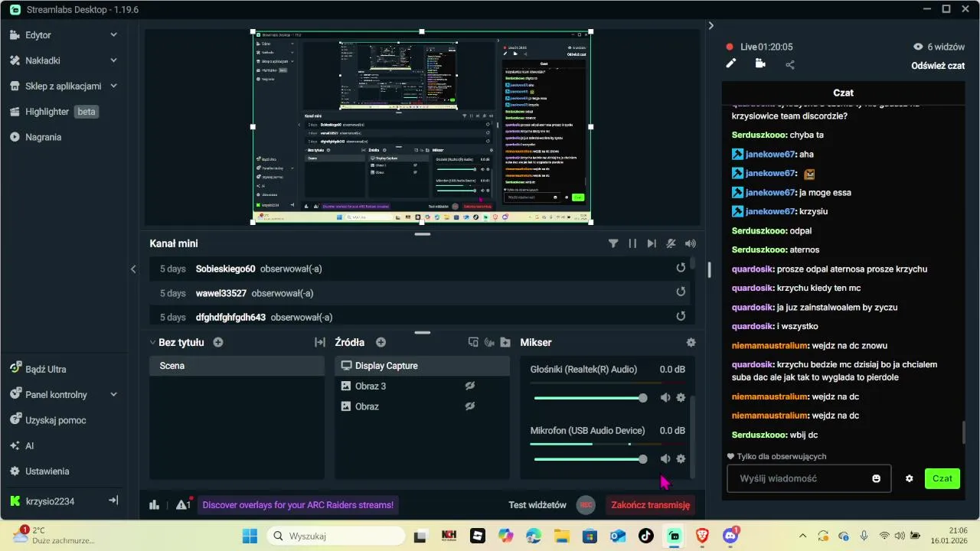Screen dimensions: 980x551
Task: Toggle mute event sounds in Kanał mini
Action: point(671,243)
